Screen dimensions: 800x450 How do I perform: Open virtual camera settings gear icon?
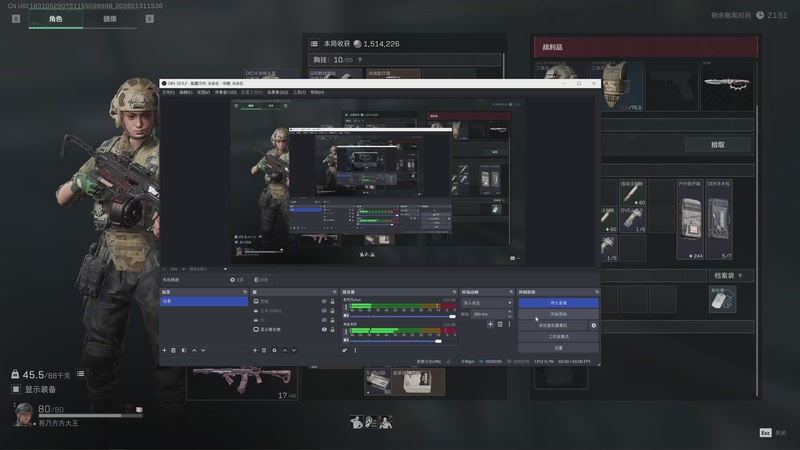593,325
